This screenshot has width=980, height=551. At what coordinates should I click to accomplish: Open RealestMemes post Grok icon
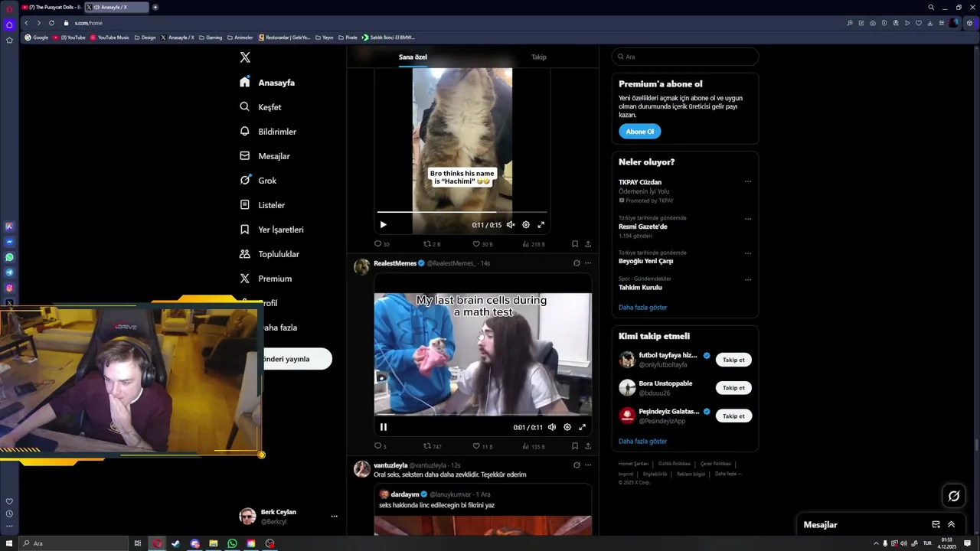[577, 263]
